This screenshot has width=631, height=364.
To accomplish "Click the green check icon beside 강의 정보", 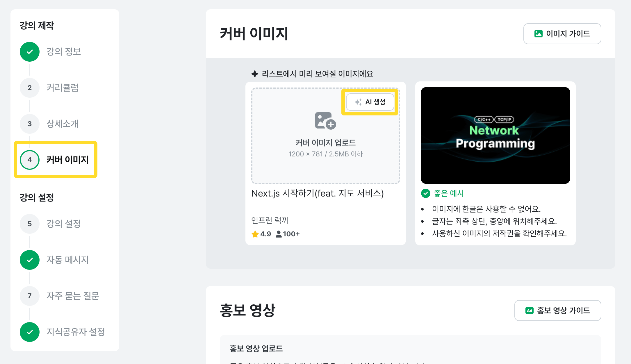I will tap(30, 52).
